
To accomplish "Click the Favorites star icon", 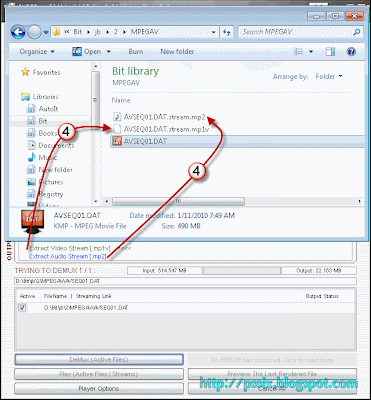I will 25,72.
